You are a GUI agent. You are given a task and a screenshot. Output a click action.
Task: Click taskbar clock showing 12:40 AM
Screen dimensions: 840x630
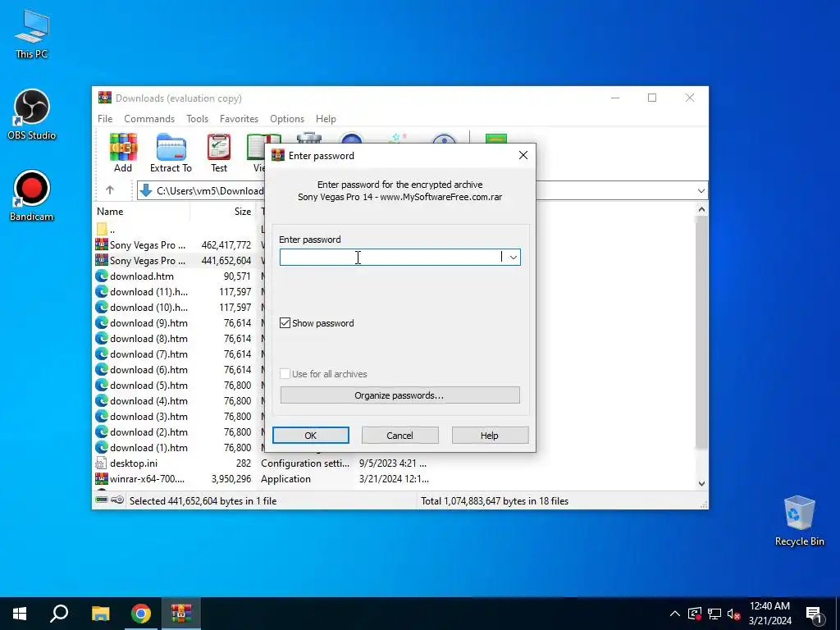[x=769, y=614]
